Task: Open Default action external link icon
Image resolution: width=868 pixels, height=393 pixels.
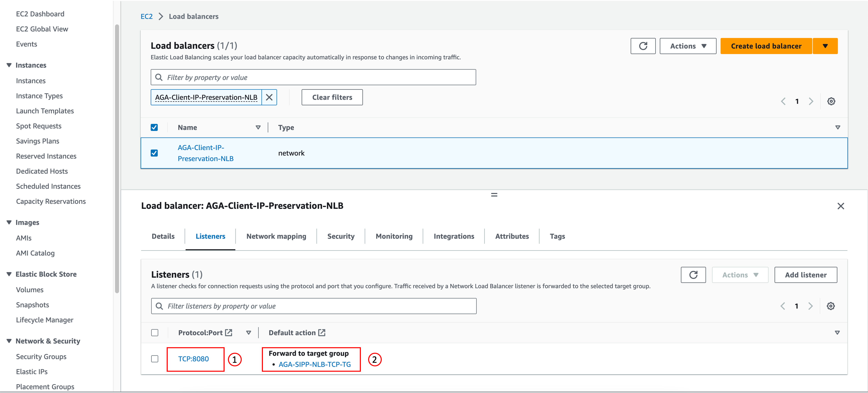Action: [322, 333]
